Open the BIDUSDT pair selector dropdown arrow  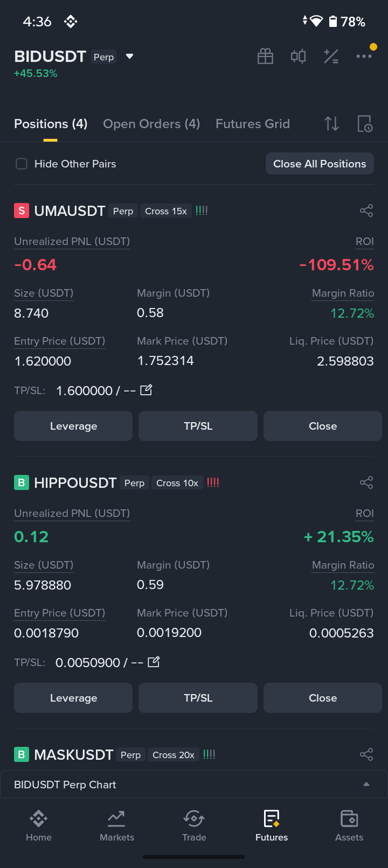(x=129, y=57)
